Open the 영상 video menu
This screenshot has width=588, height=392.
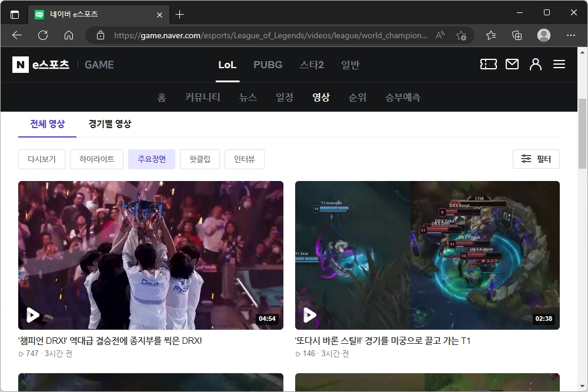click(321, 98)
